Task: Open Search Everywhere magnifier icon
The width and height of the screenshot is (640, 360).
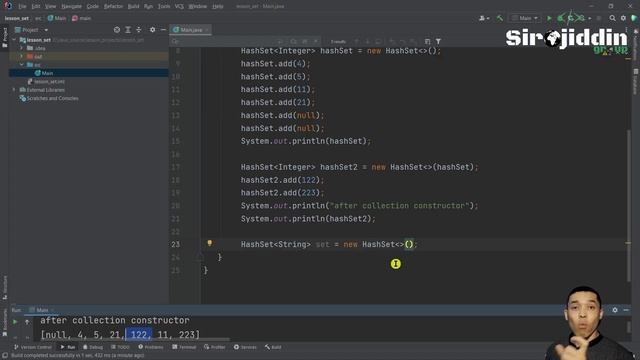Action: point(612,18)
